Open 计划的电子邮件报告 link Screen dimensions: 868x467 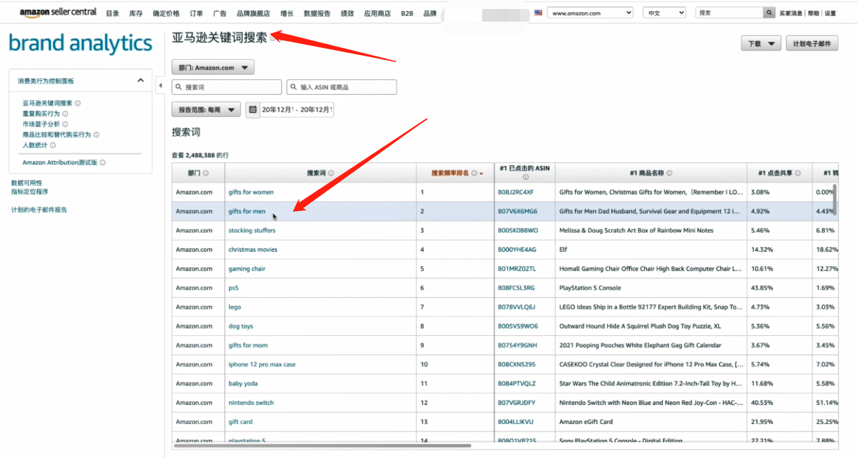[x=39, y=210]
